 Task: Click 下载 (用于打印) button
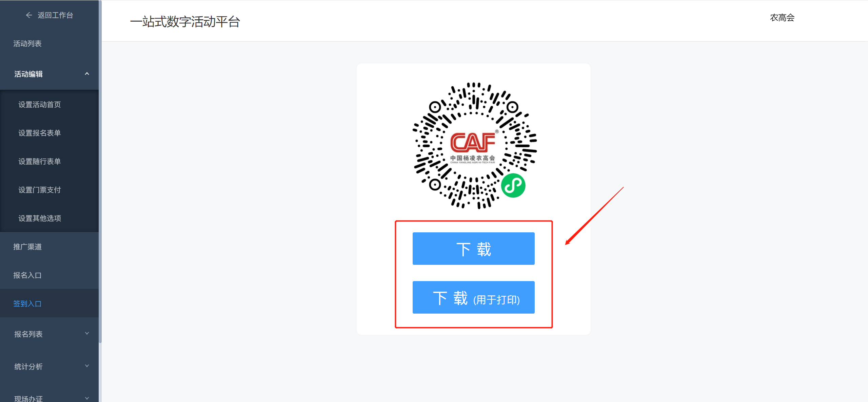point(473,297)
